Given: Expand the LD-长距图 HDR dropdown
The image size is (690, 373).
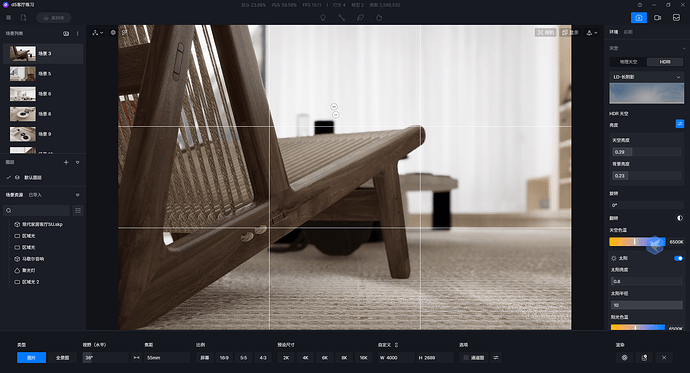Looking at the screenshot, I should point(646,77).
